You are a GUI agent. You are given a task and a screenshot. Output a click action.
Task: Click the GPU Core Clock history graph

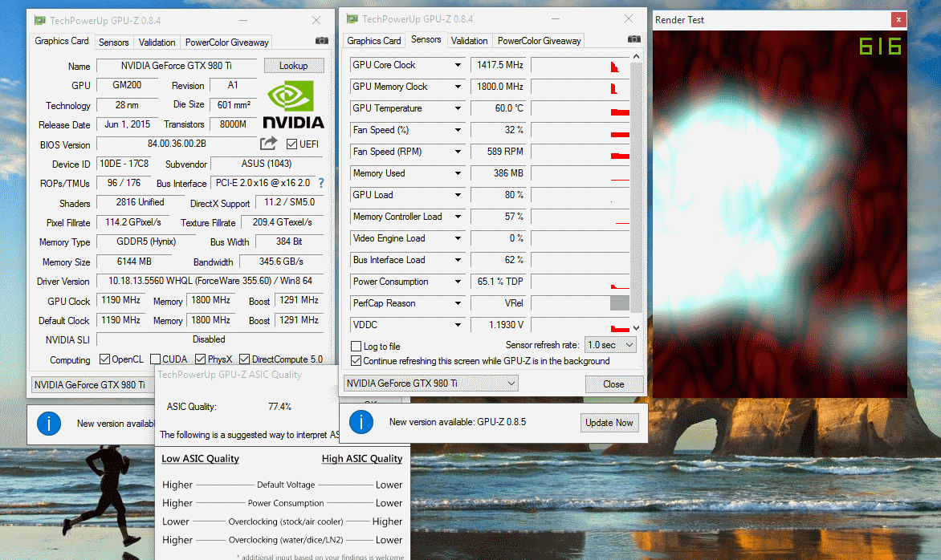tap(580, 65)
